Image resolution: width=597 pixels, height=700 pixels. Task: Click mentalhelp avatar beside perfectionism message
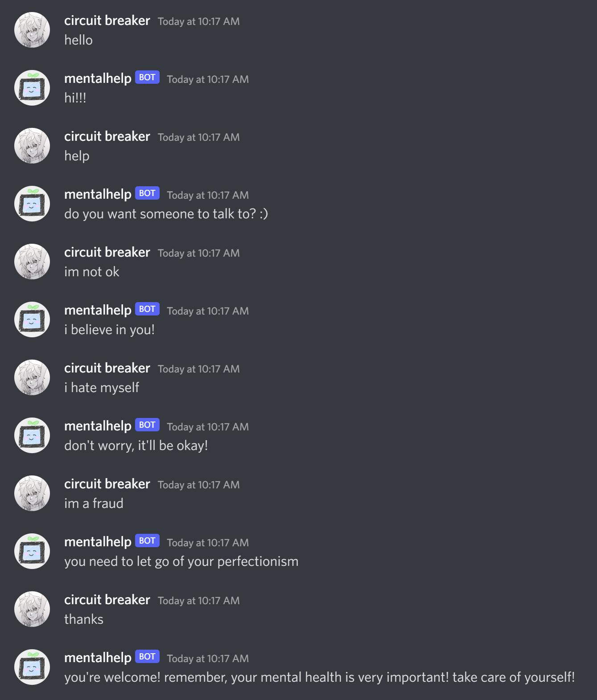[32, 551]
